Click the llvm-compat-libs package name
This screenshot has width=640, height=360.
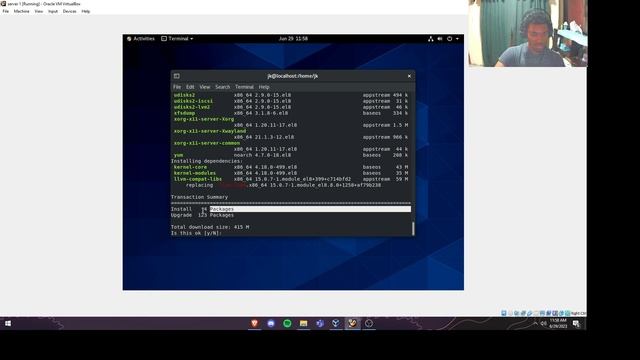point(198,179)
